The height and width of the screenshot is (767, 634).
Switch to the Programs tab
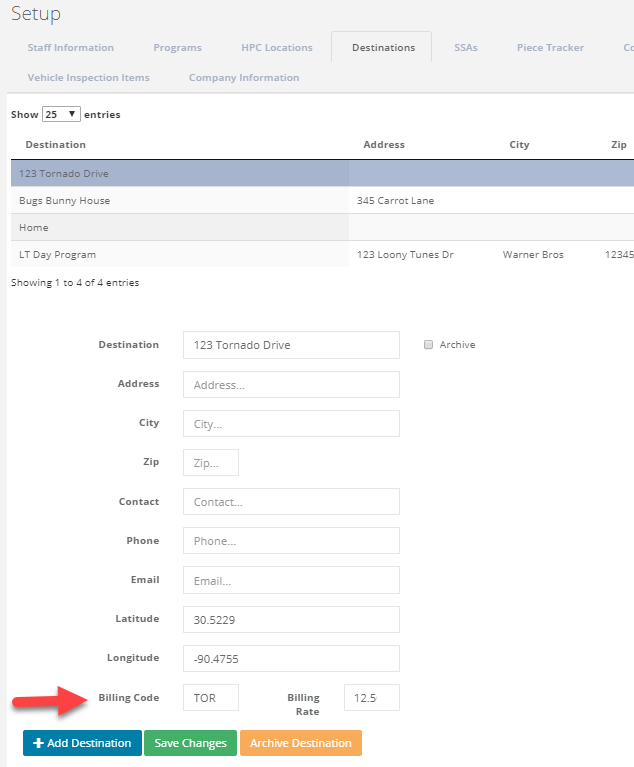pyautogui.click(x=177, y=48)
